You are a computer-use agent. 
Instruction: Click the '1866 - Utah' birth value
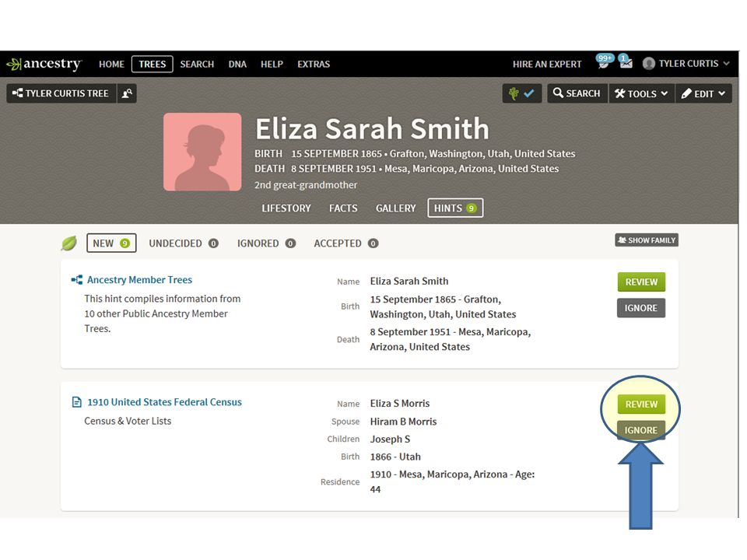[395, 457]
